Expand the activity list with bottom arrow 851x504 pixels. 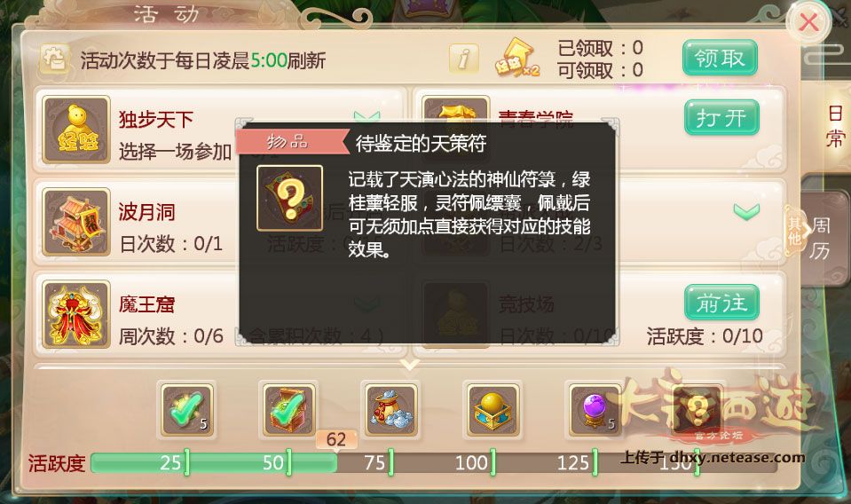[410, 364]
